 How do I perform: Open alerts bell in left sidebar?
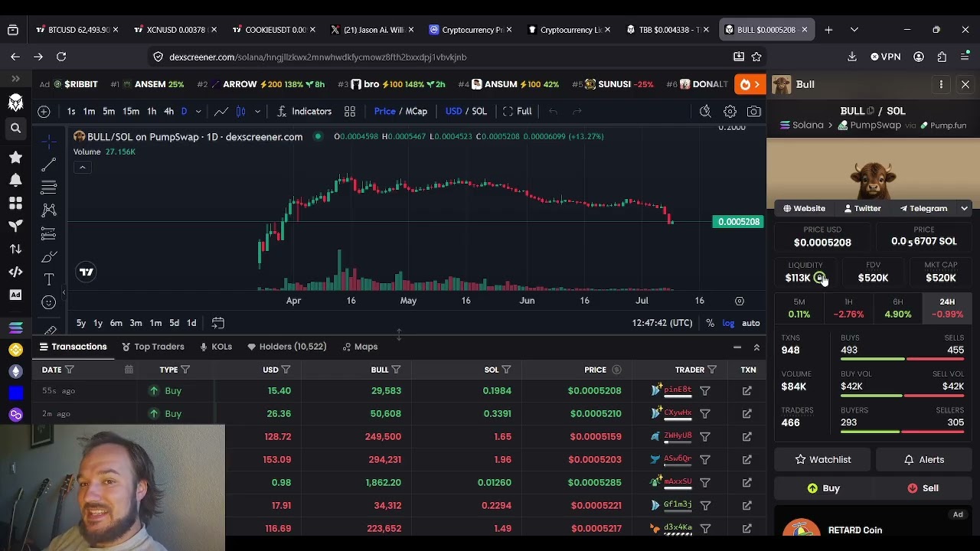15,180
